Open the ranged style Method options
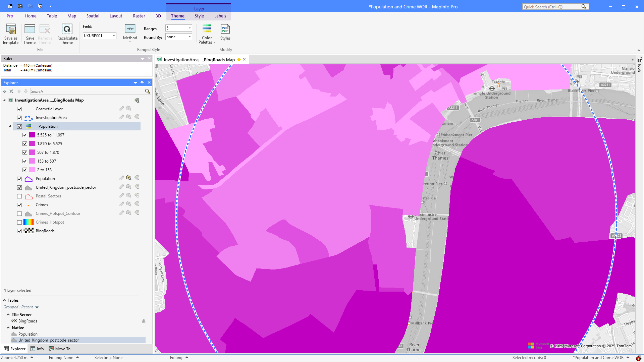 click(x=130, y=34)
